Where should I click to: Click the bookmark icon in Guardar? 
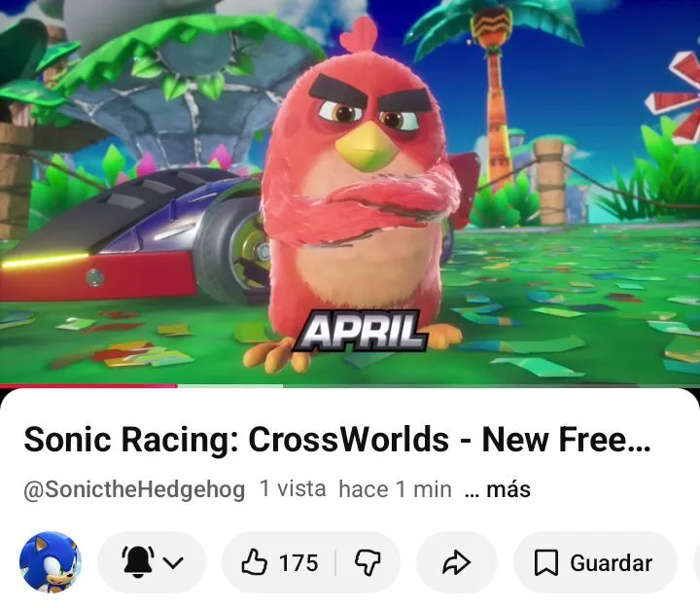(546, 562)
